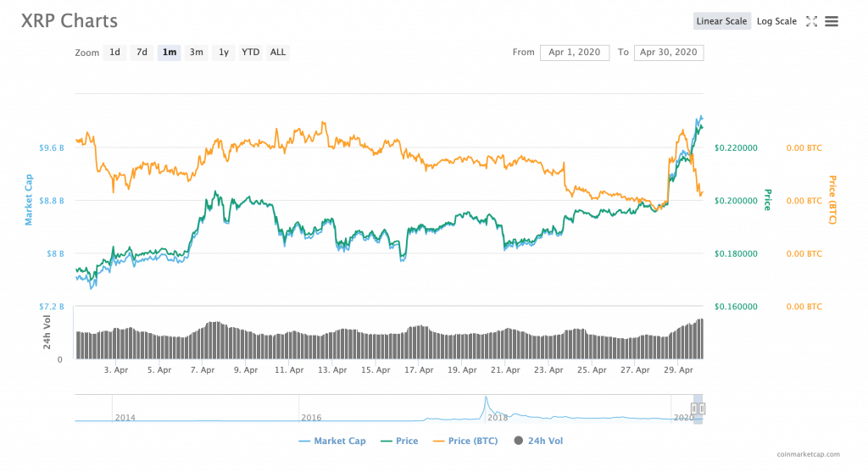Switch to Log Scale
Screen dimensions: 868x472
(x=776, y=21)
